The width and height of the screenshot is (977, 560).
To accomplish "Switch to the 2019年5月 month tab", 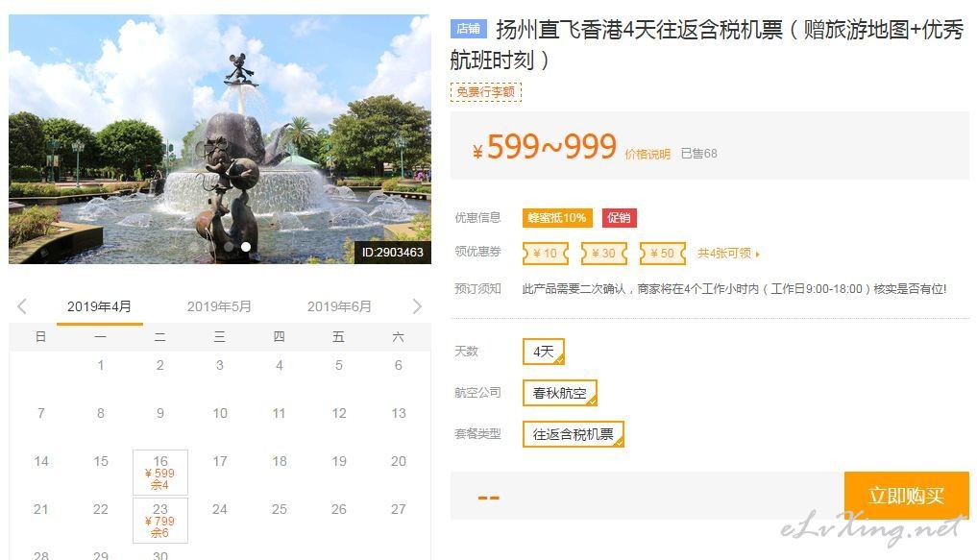I will [219, 306].
